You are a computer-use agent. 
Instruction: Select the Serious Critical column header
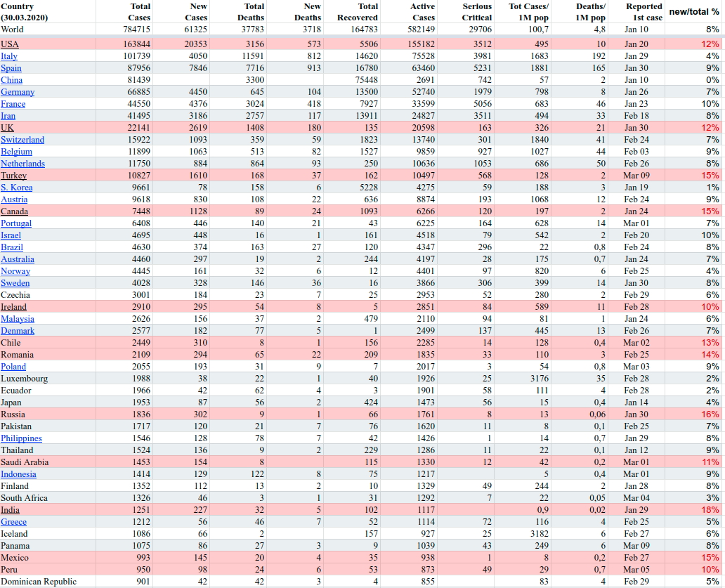tap(476, 11)
